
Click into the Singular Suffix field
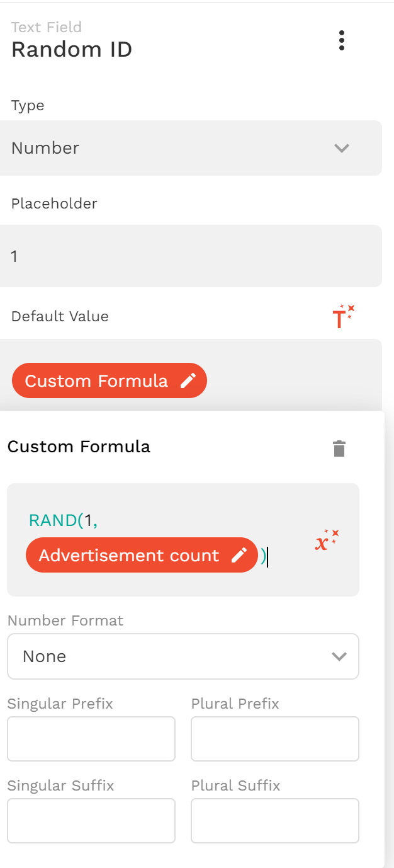[91, 820]
